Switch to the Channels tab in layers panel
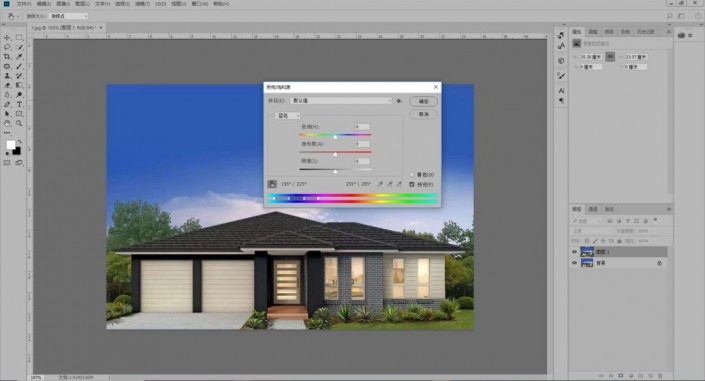The image size is (705, 381). 593,209
